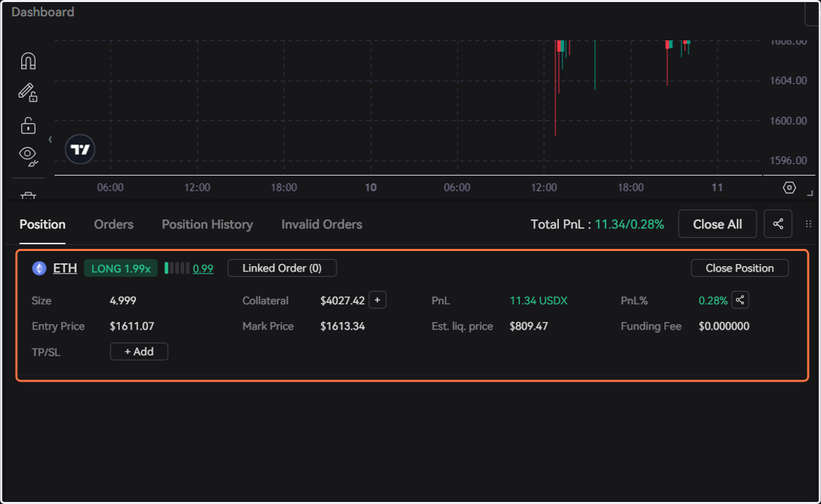The height and width of the screenshot is (504, 821).
Task: Click the time axis label 10
Action: (371, 187)
